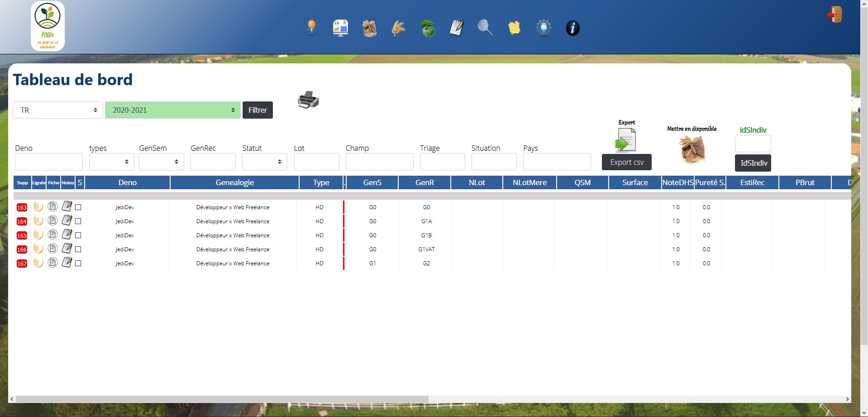Open Lignée wheat icon for row 163

38,207
